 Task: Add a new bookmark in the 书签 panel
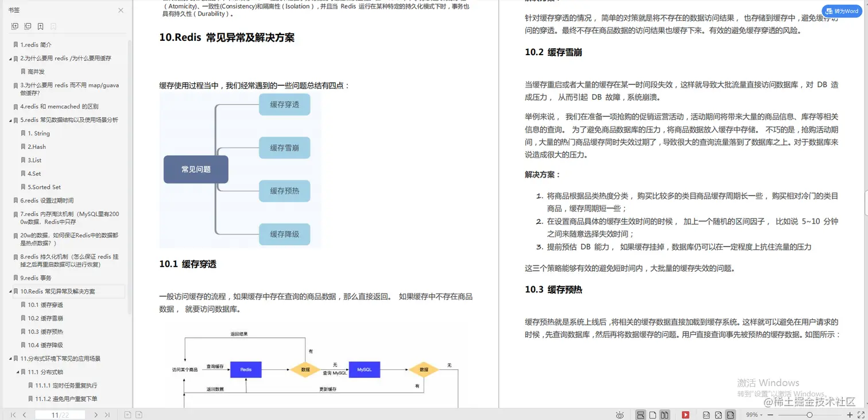[x=39, y=26]
